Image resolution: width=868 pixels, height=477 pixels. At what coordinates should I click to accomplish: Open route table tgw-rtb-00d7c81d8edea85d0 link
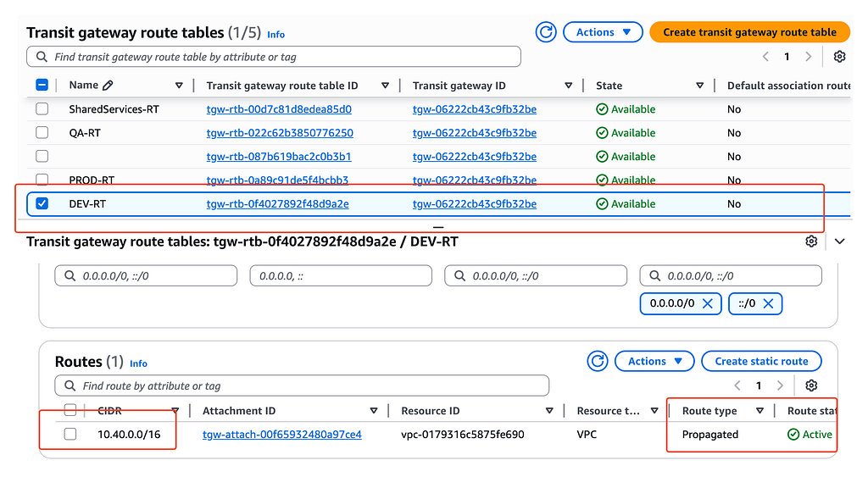279,109
